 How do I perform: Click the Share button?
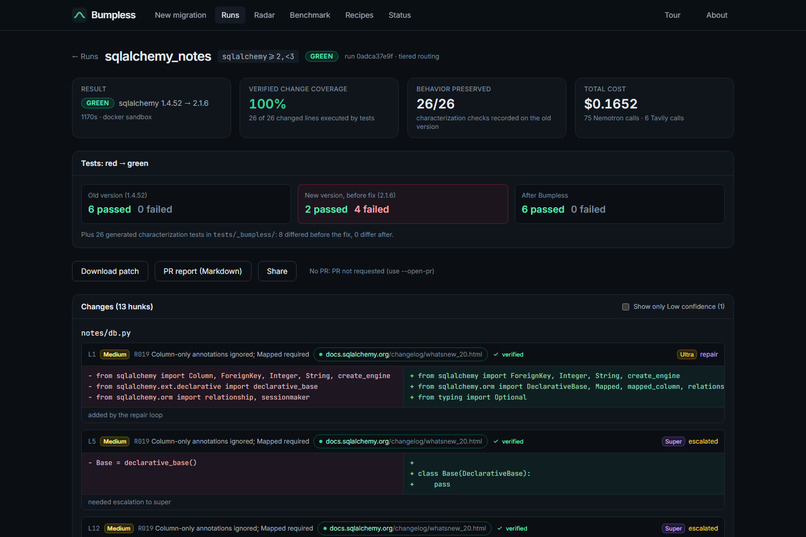point(277,271)
